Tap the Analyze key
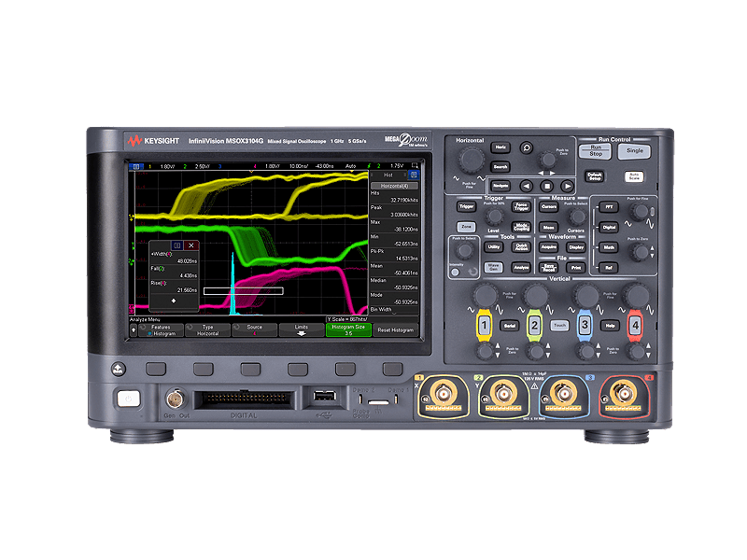Viewport: 747px width, 560px height. [x=521, y=268]
